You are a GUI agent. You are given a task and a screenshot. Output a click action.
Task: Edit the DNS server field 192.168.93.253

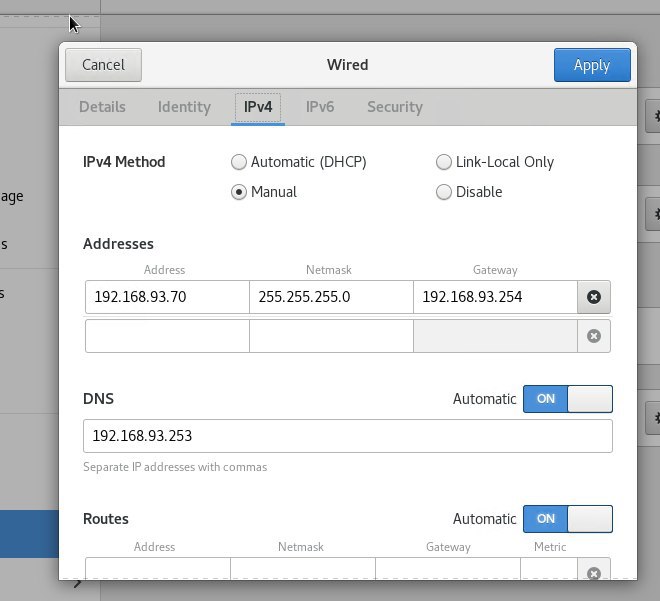(348, 436)
